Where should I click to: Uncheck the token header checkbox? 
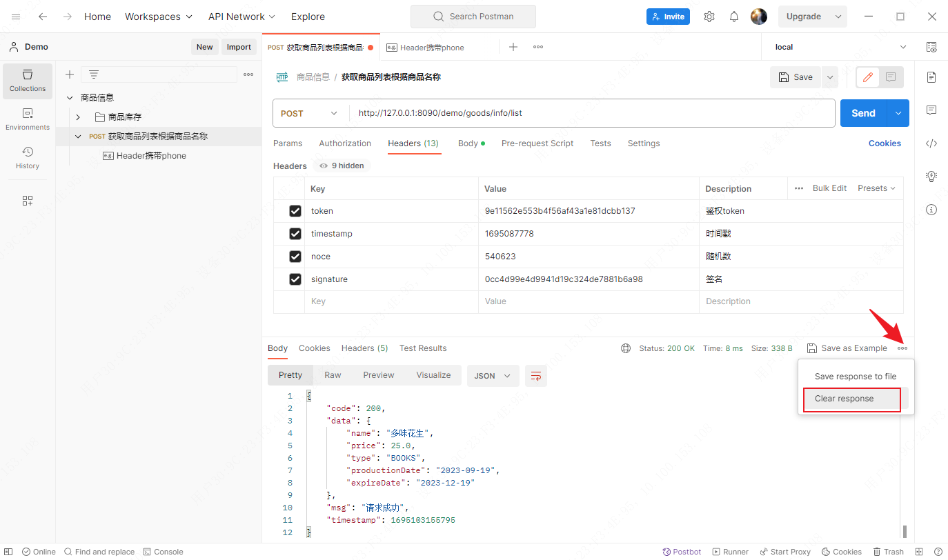pyautogui.click(x=295, y=211)
